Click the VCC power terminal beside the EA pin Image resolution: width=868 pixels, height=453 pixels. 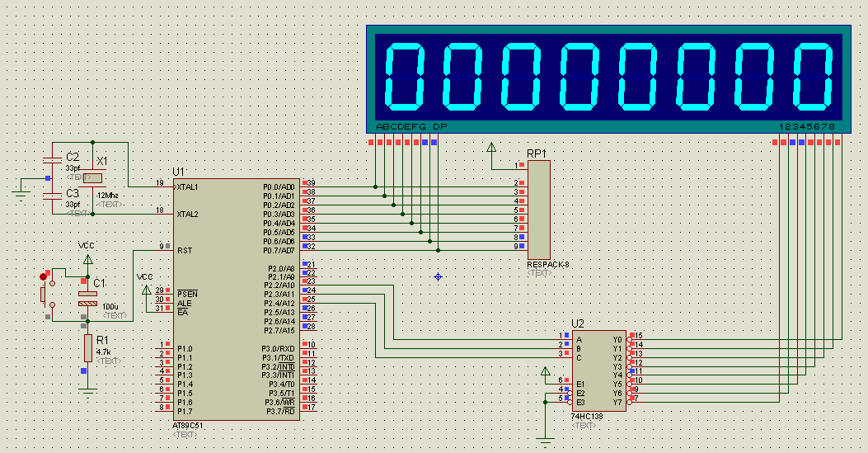click(146, 290)
